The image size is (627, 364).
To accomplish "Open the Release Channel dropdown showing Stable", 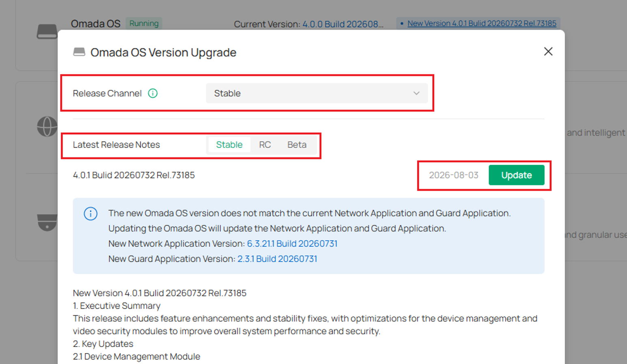I will click(x=317, y=93).
